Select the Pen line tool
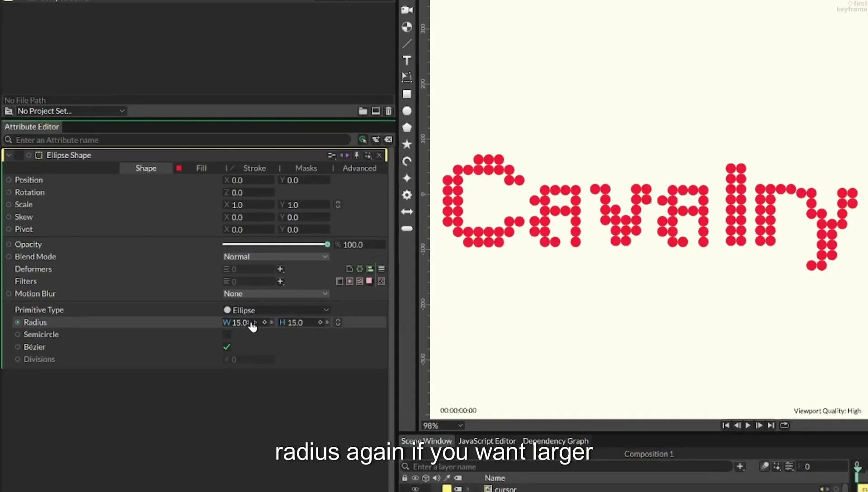 [407, 44]
